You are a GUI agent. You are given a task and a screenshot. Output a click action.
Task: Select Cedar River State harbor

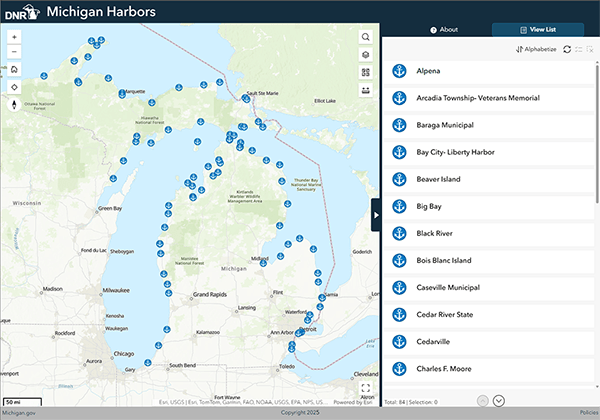(x=489, y=315)
